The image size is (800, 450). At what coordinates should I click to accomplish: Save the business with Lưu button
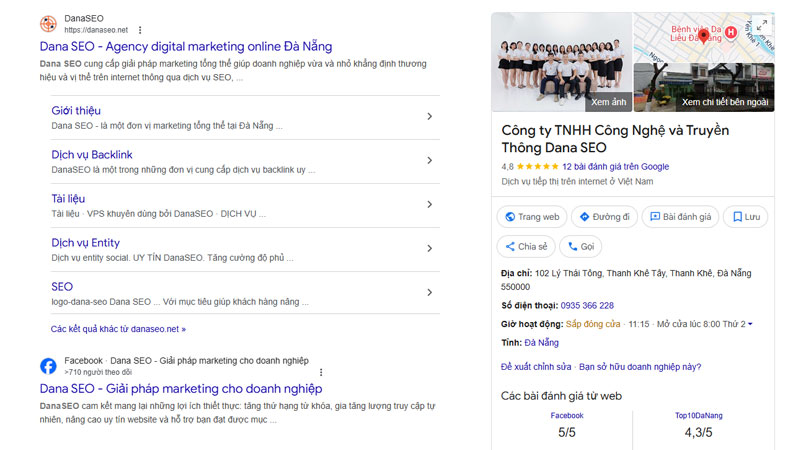coord(745,216)
